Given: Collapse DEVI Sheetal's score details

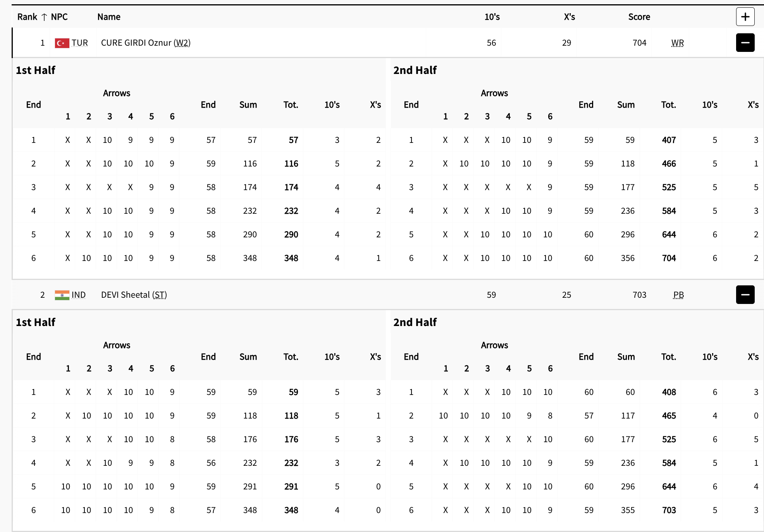Looking at the screenshot, I should (x=745, y=295).
